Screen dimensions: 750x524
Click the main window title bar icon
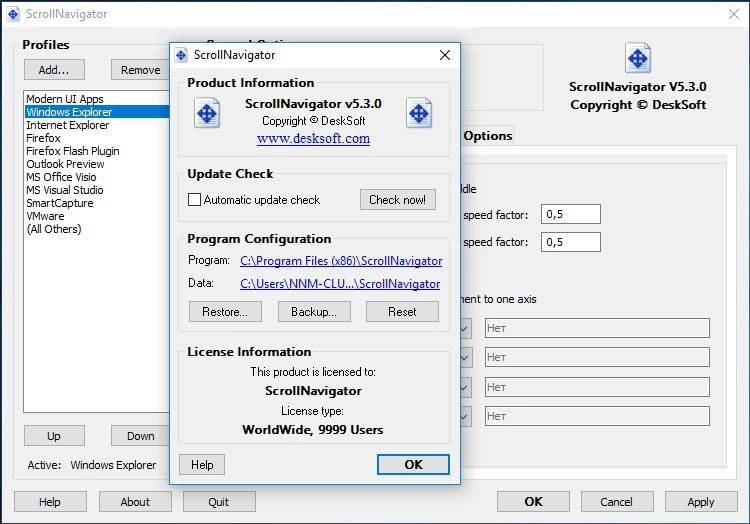coord(13,14)
